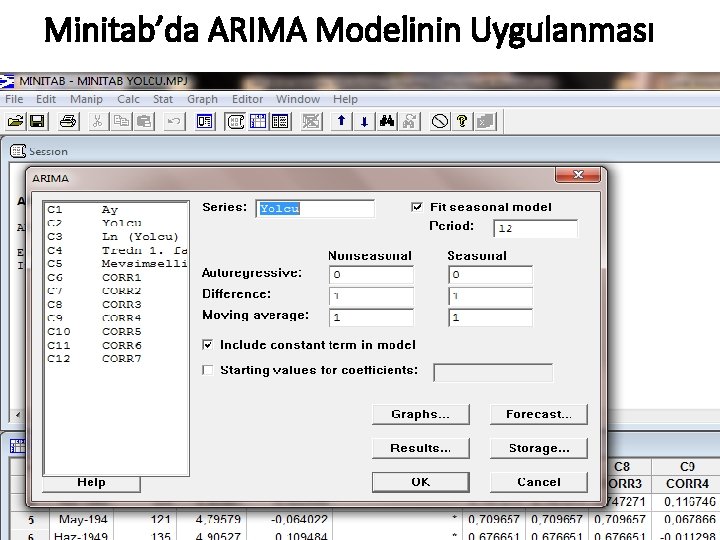Image resolution: width=720 pixels, height=540 pixels.
Task: Click the Help question mark icon
Action: pos(462,121)
